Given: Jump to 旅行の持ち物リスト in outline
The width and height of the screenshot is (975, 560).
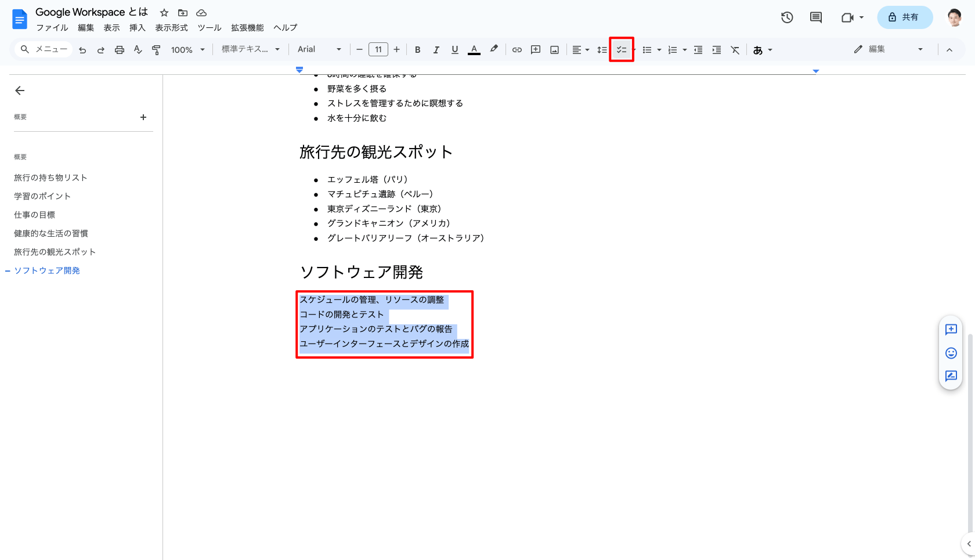Looking at the screenshot, I should [50, 178].
